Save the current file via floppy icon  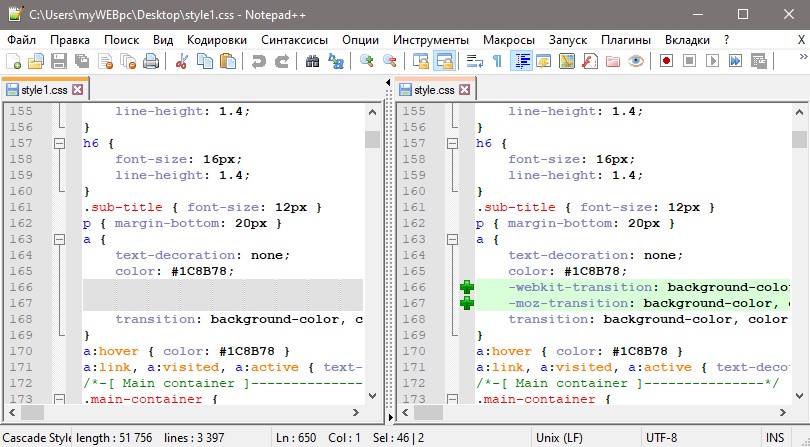coord(58,61)
